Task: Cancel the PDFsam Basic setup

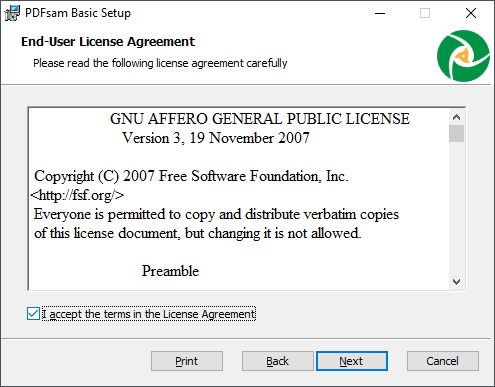Action: (x=443, y=361)
